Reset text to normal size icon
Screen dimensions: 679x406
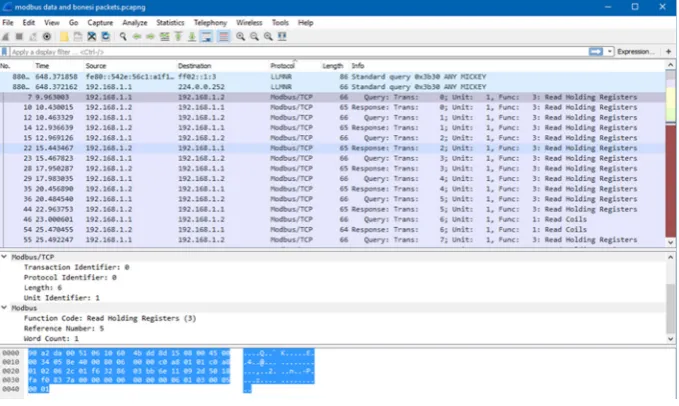[x=268, y=37]
